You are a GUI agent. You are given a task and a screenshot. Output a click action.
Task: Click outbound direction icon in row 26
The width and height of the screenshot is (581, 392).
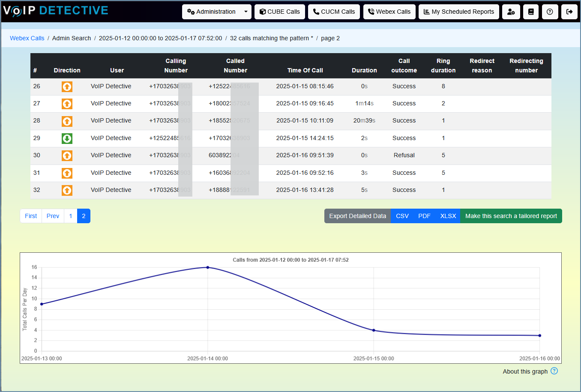click(x=67, y=87)
